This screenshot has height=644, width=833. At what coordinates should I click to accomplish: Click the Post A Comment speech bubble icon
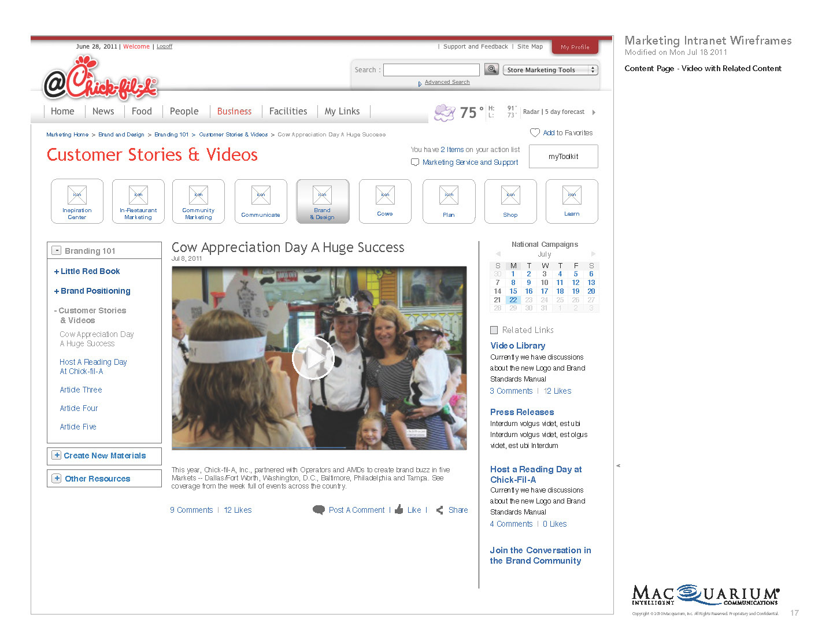coord(319,510)
